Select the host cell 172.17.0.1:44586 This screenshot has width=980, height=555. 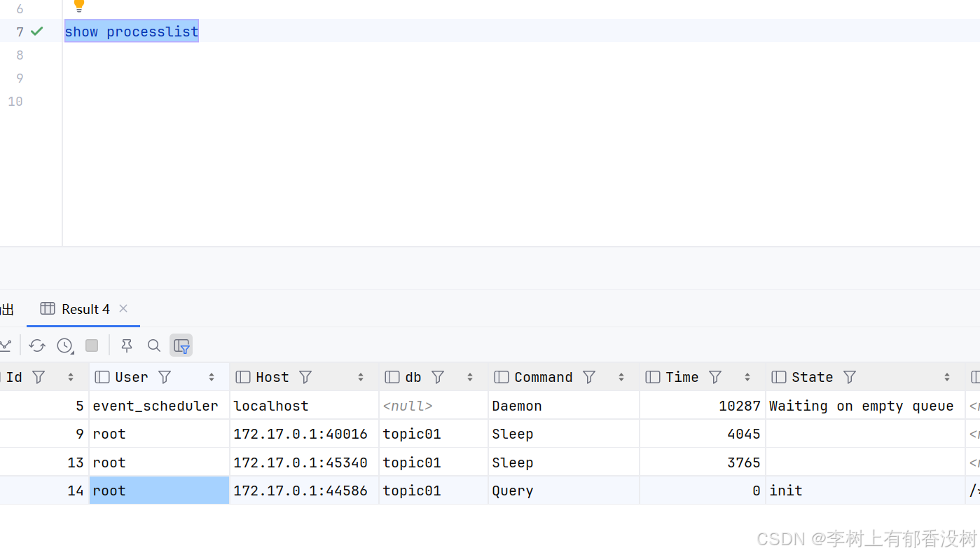(x=304, y=491)
